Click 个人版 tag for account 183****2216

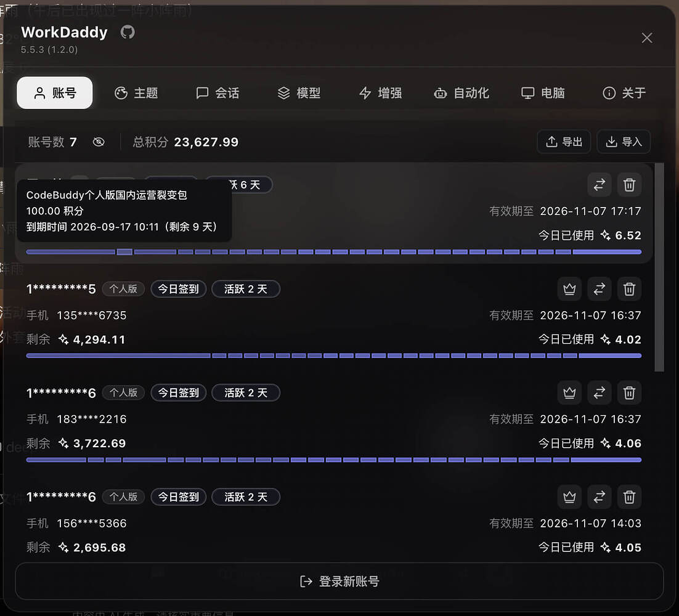coord(123,392)
